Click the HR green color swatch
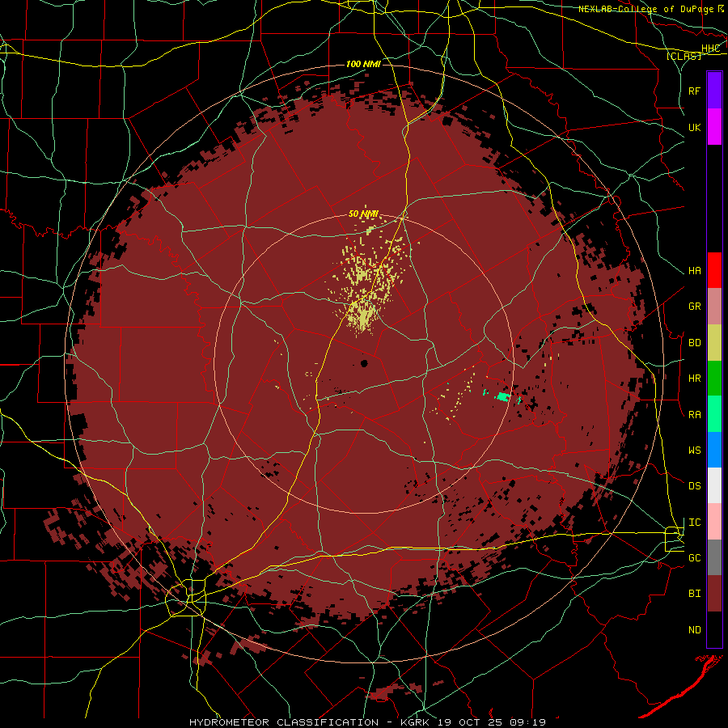 coord(714,379)
